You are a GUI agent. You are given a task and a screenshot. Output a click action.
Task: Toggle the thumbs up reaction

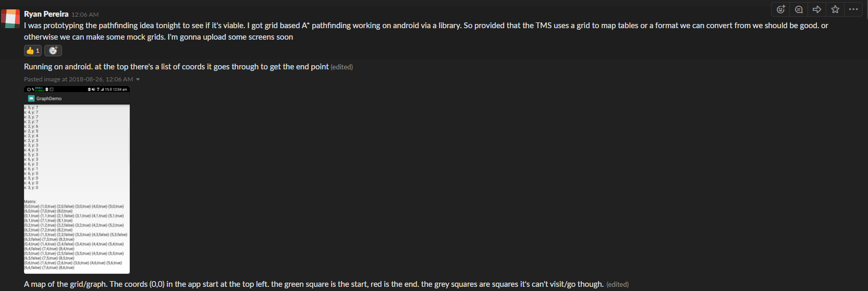coord(33,51)
